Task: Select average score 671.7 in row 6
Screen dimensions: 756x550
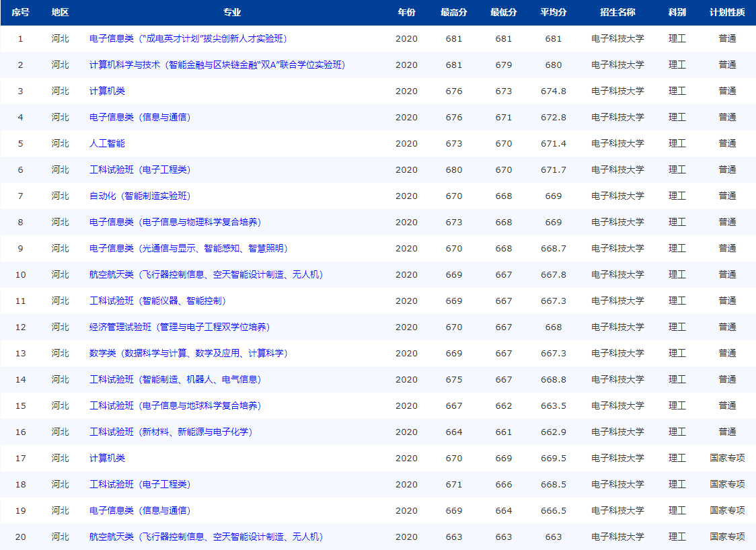Action: click(554, 169)
